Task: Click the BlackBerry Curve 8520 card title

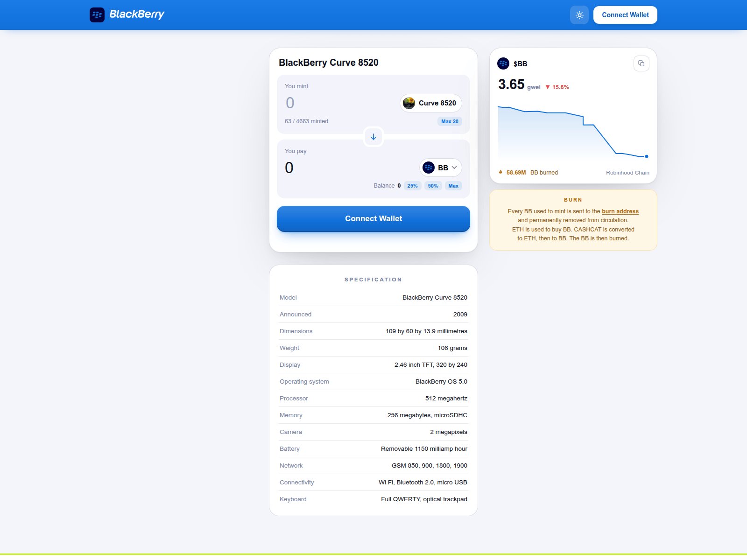Action: tap(329, 63)
